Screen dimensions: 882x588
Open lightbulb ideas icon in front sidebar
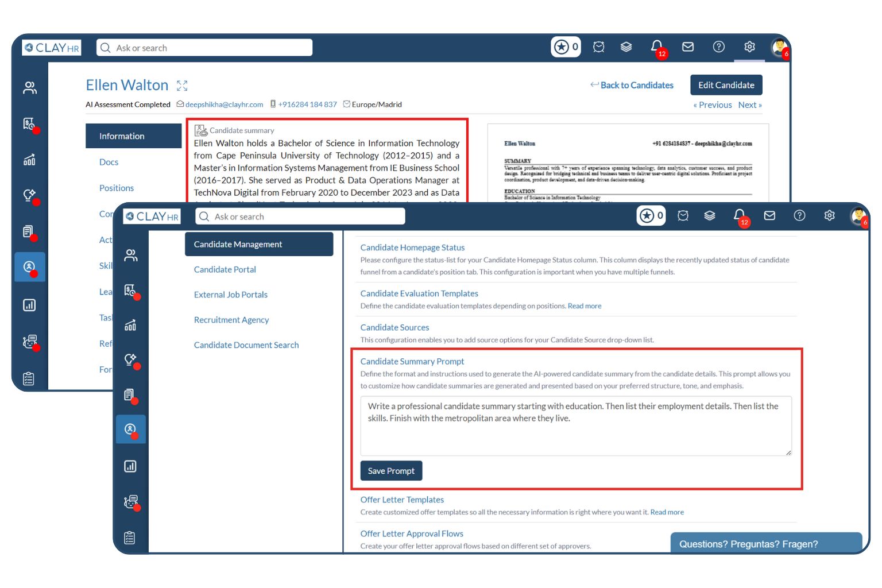(x=131, y=360)
